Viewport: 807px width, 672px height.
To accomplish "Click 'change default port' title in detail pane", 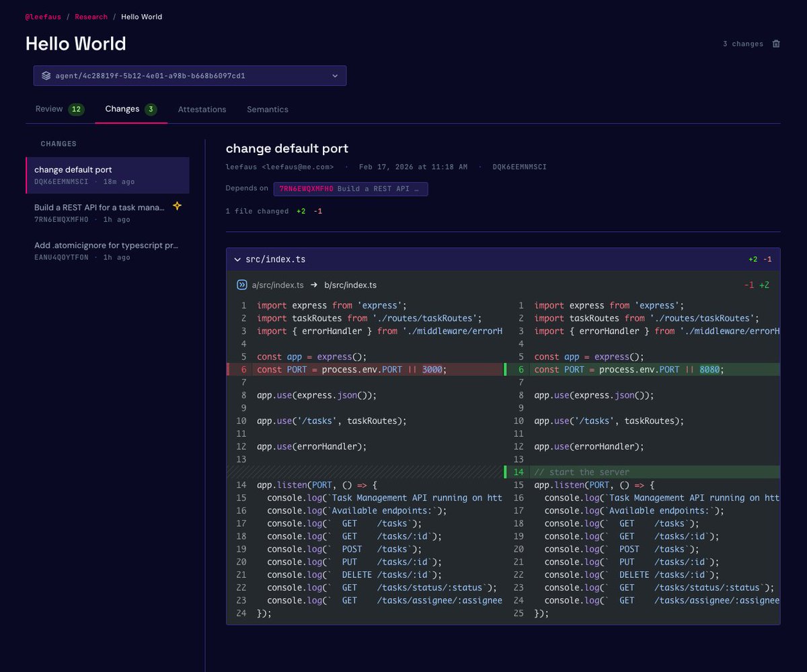I will (287, 149).
